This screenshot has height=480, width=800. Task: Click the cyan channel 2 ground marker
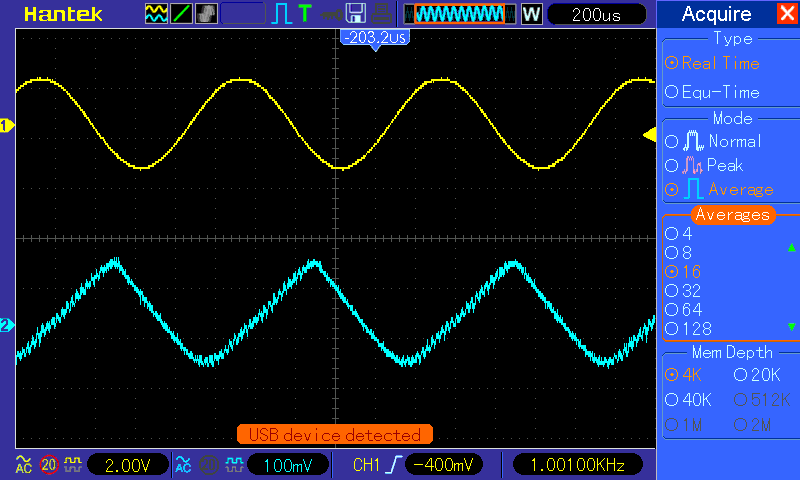pos(7,325)
